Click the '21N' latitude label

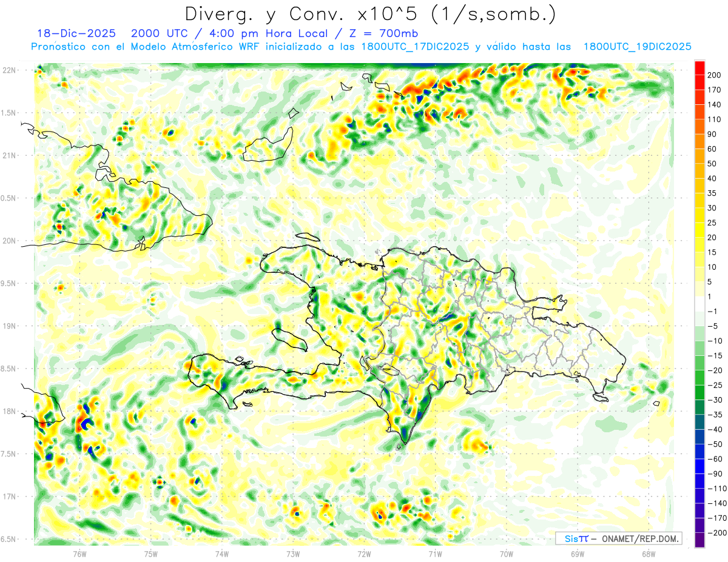[x=8, y=155]
